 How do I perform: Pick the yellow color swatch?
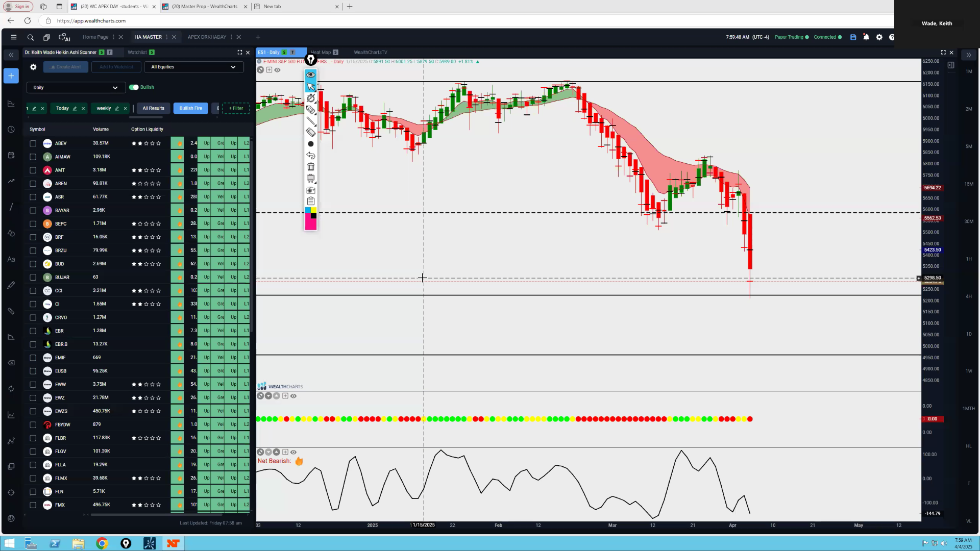point(314,210)
